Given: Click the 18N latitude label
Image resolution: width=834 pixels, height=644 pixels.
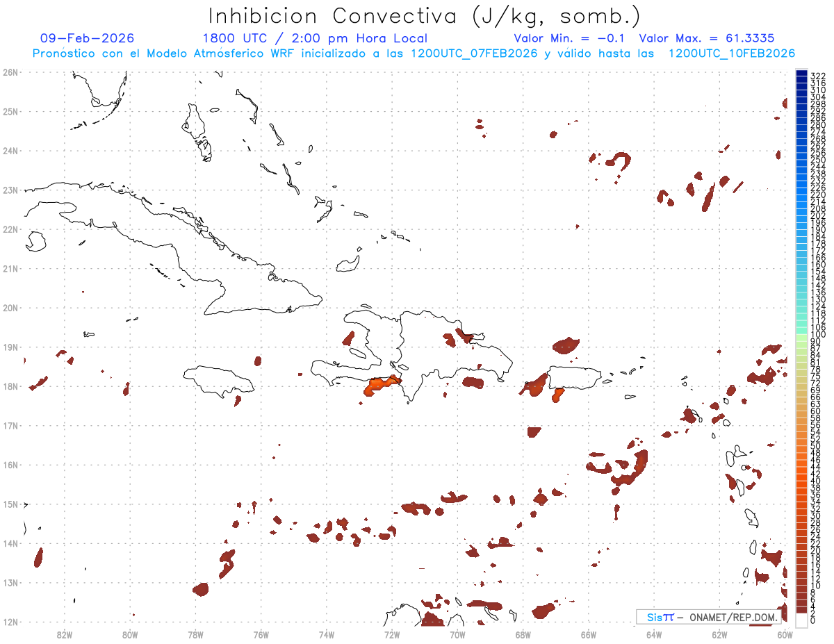Looking at the screenshot, I should (10, 386).
